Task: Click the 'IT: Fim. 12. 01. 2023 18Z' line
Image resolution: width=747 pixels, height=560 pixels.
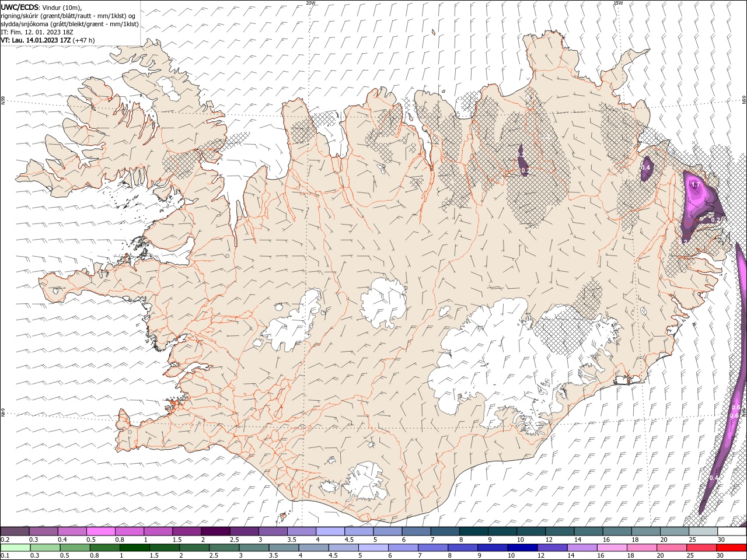Action: (37, 32)
